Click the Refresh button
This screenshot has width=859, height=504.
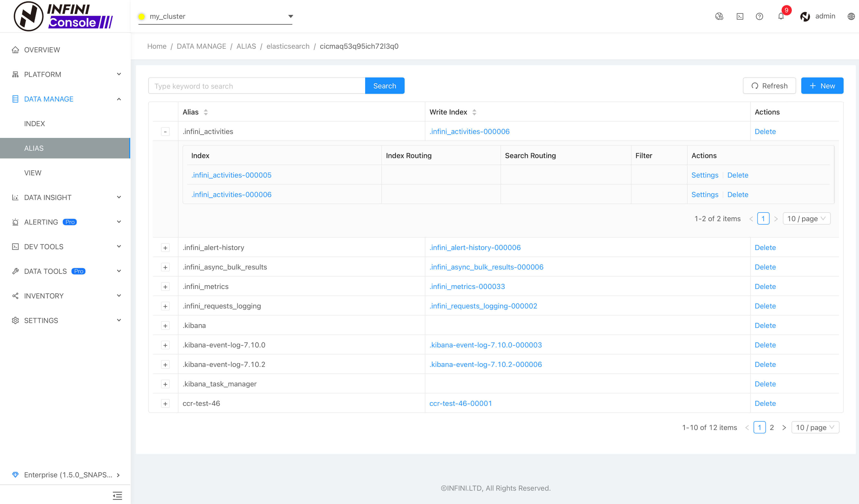tap(769, 86)
